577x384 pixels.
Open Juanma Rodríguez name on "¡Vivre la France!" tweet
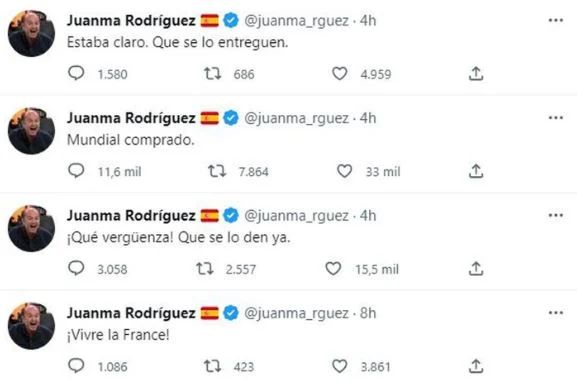pos(131,313)
